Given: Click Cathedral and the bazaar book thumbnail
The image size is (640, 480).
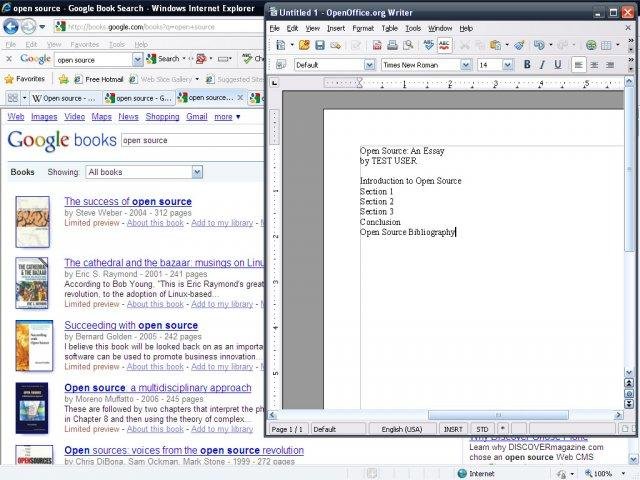Looking at the screenshot, I should (x=32, y=283).
